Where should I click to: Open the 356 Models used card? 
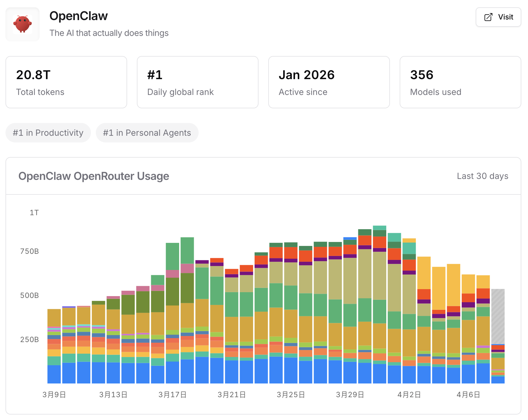[460, 82]
